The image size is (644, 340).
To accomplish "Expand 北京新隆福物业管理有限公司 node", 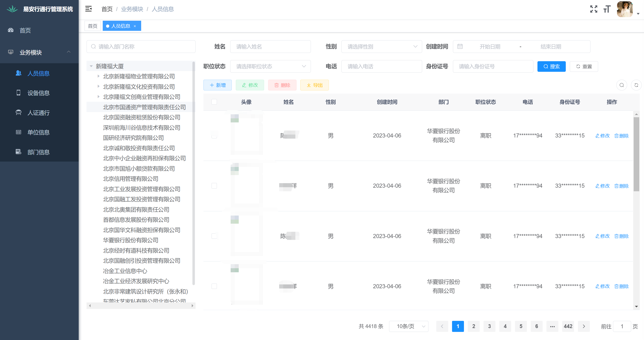I will pos(98,76).
